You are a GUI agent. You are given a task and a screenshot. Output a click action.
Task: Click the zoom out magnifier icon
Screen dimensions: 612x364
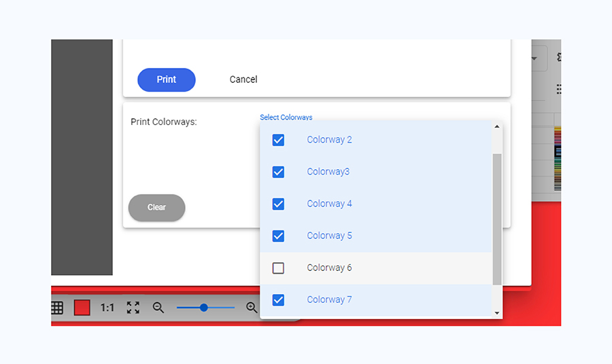[x=158, y=308]
